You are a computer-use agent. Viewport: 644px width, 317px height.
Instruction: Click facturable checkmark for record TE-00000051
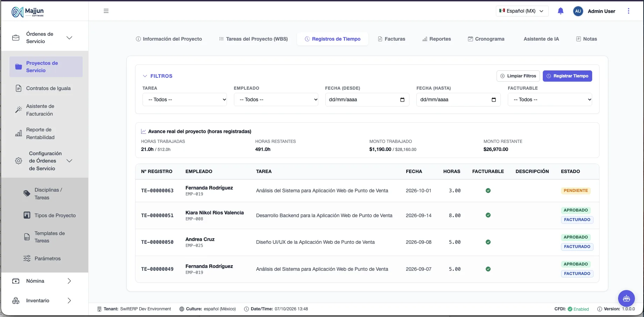[488, 215]
